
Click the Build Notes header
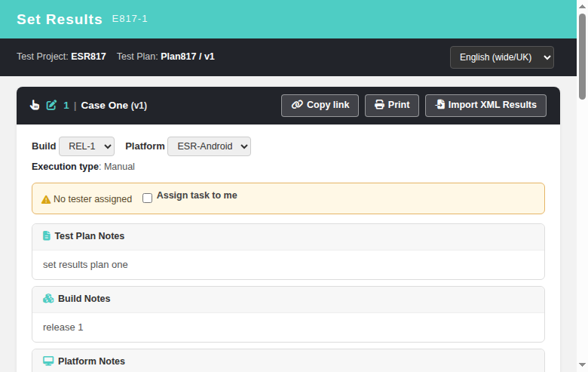[x=288, y=300]
